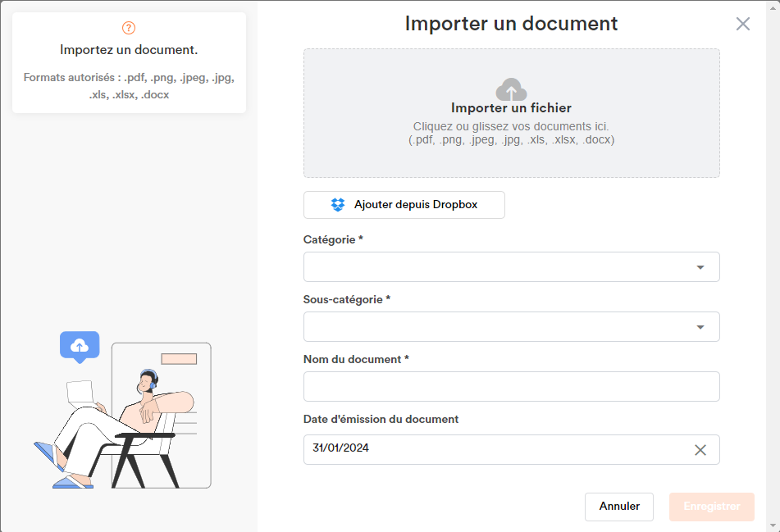Click the Importer un fichier drop zone
The image size is (780, 532).
(511, 113)
